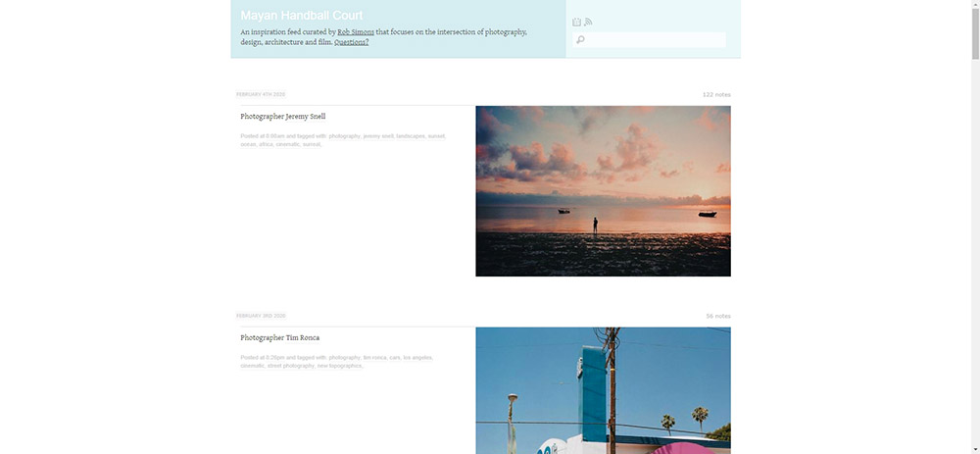980x454 pixels.
Task: Open the February 3rd 2020 post date
Action: click(261, 316)
